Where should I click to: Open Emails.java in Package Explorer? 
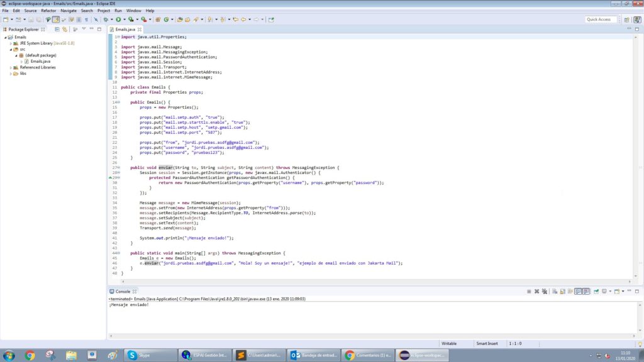point(40,61)
